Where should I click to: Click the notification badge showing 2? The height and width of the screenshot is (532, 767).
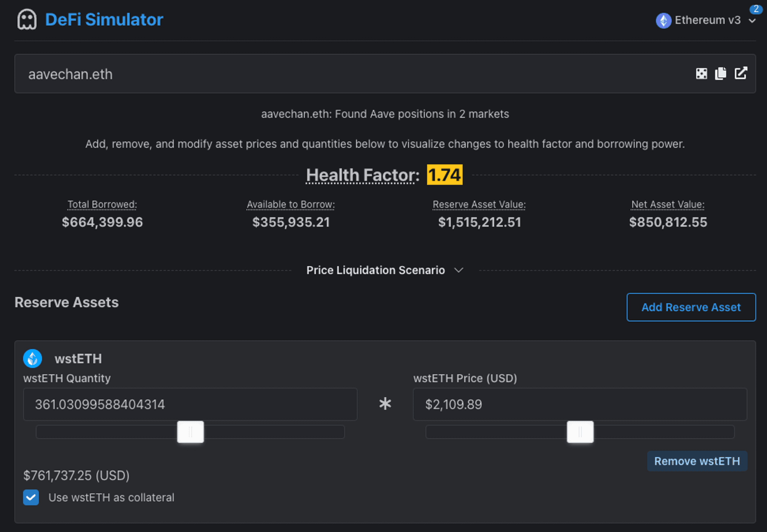tap(756, 9)
